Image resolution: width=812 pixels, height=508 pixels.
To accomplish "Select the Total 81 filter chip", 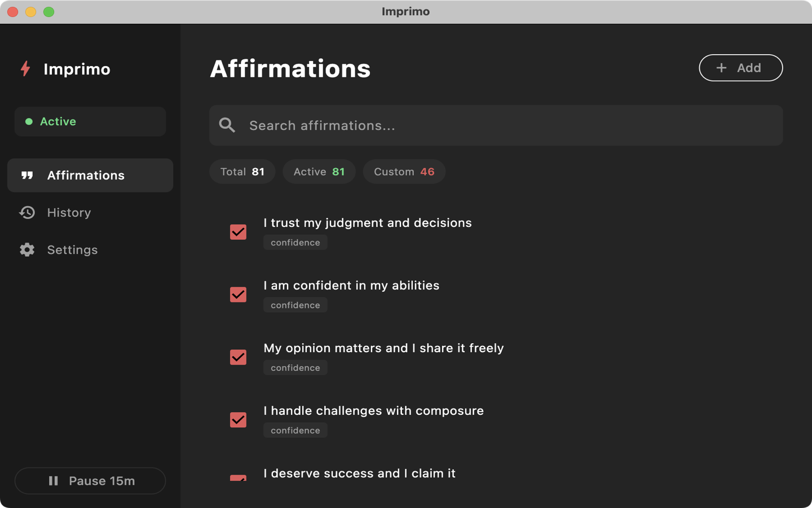I will coord(242,171).
